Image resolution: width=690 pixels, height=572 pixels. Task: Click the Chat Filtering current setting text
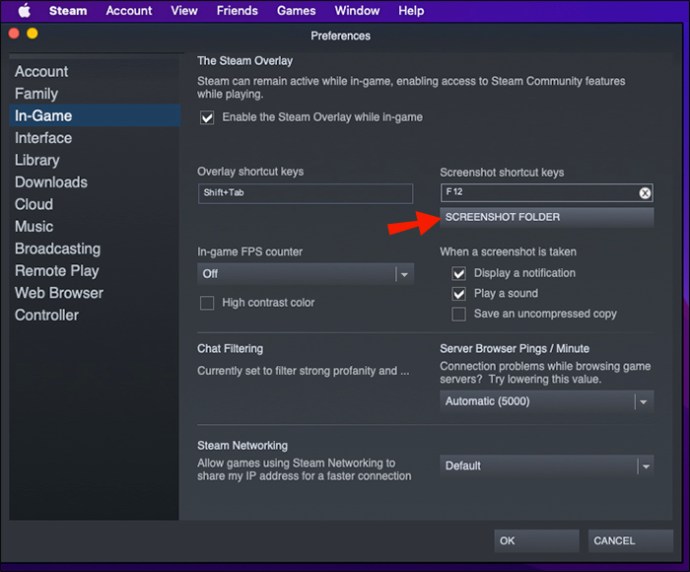pos(303,371)
